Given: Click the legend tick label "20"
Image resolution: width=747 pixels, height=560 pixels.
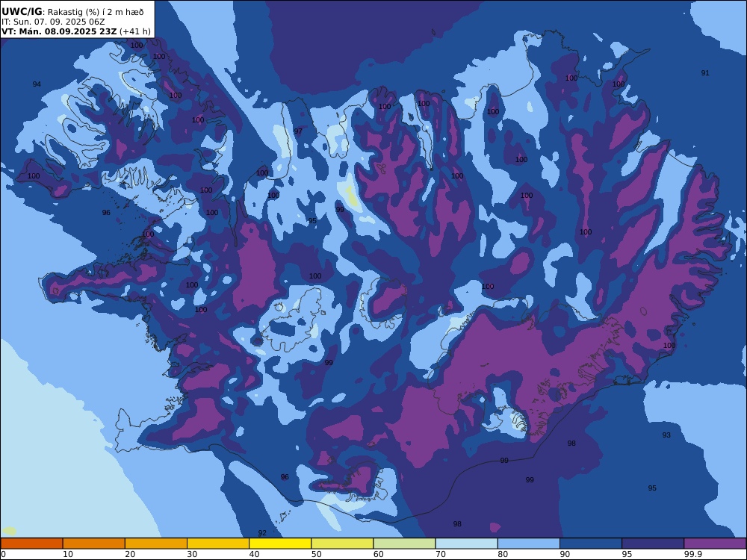Looking at the screenshot, I should pyautogui.click(x=130, y=554).
